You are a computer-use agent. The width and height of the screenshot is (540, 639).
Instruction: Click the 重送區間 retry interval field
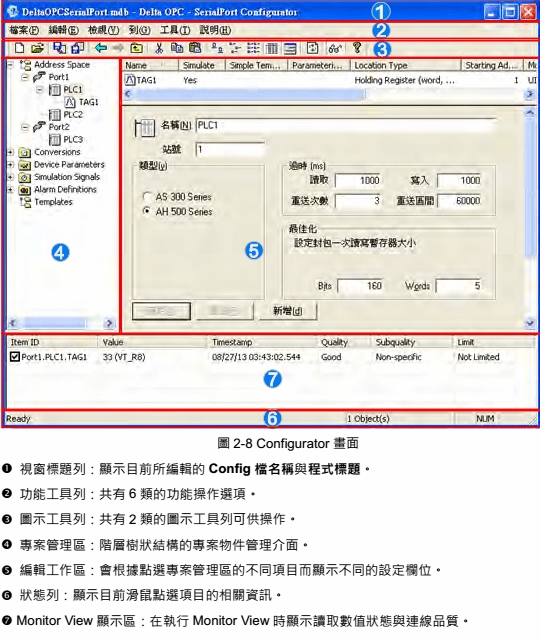click(x=459, y=201)
